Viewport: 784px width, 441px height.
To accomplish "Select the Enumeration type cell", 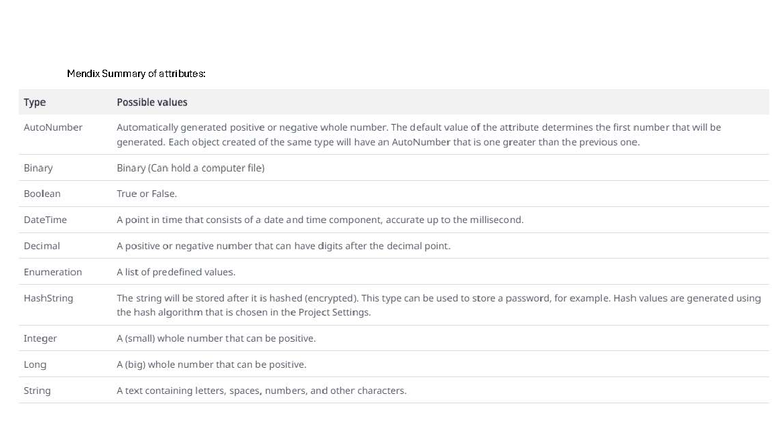I will point(53,272).
